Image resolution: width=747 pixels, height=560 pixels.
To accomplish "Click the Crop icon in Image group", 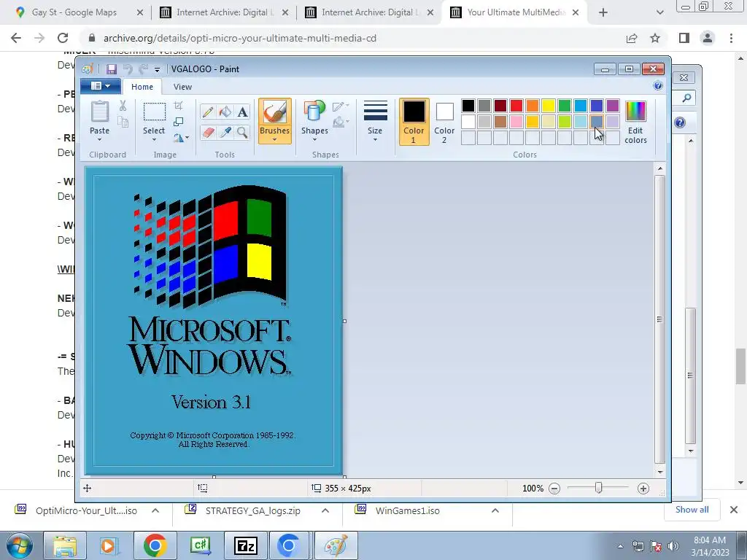I will (178, 106).
